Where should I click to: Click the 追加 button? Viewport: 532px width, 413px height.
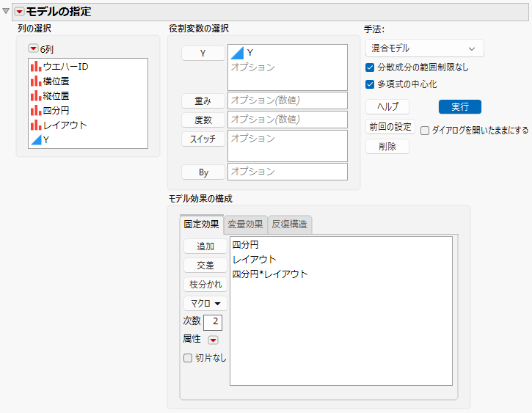coord(205,246)
